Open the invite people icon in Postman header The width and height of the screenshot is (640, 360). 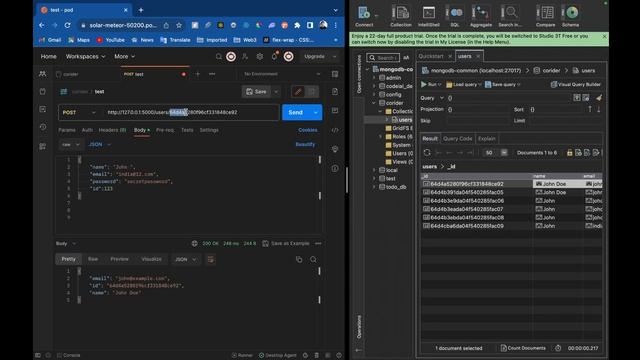tap(245, 57)
